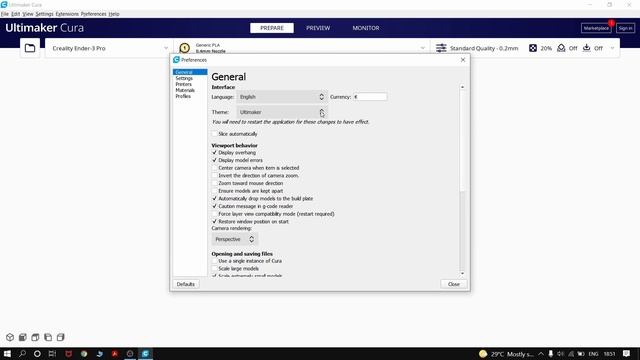Viewport: 640px width, 360px height.
Task: Enable Center camera when item is selected
Action: pyautogui.click(x=214, y=168)
